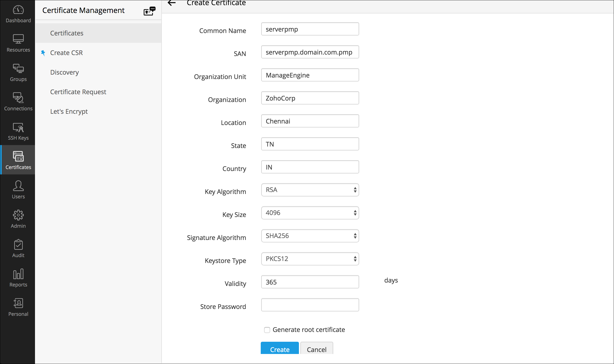
Task: Open the Connections sidebar icon
Action: [18, 98]
